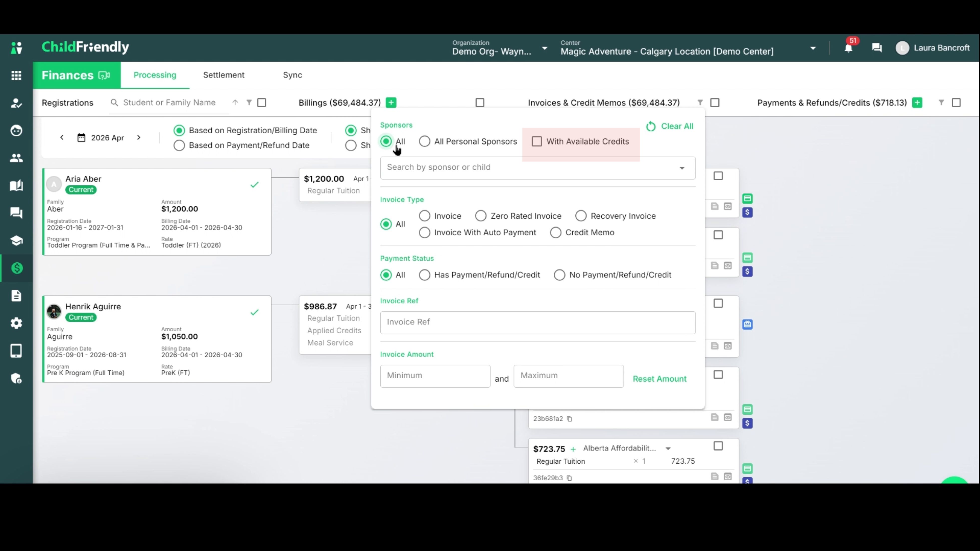
Task: Open the Invoices & Credit Memos filter funnel
Action: tap(700, 102)
